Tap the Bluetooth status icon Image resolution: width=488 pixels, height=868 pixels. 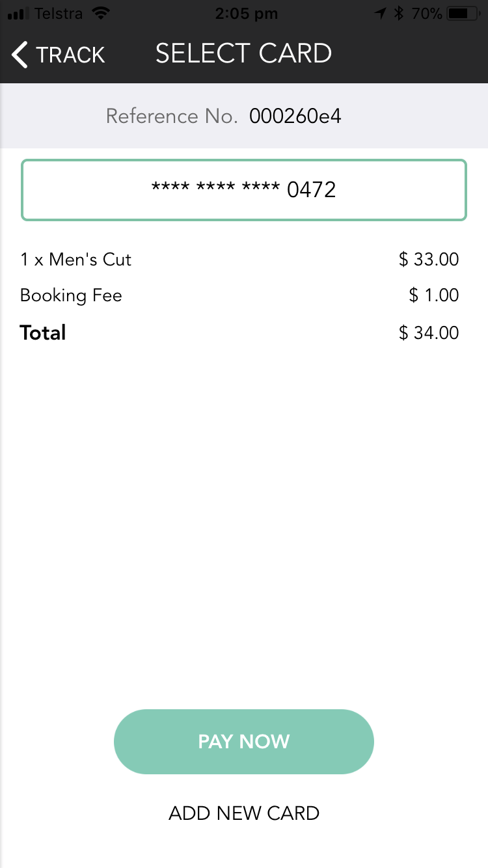pos(399,14)
